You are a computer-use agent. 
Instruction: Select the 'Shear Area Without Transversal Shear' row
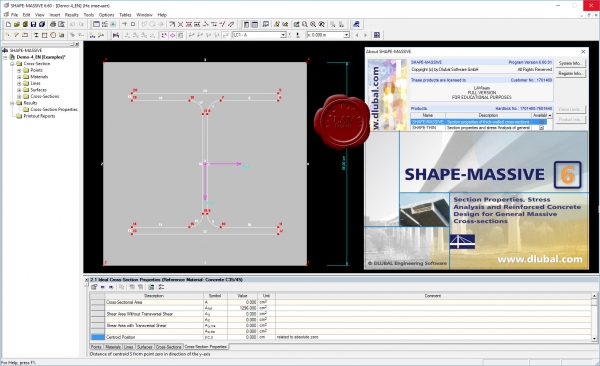(341, 314)
